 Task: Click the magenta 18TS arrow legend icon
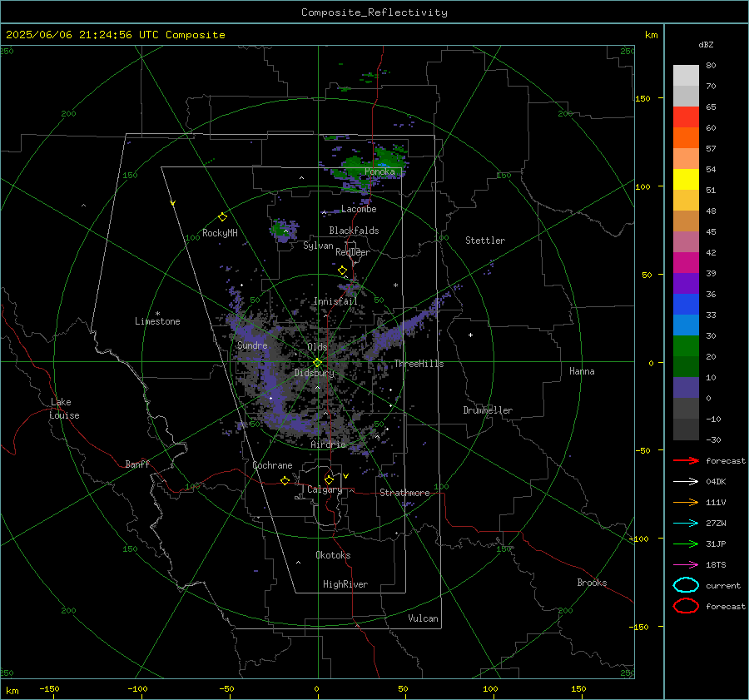(x=686, y=565)
